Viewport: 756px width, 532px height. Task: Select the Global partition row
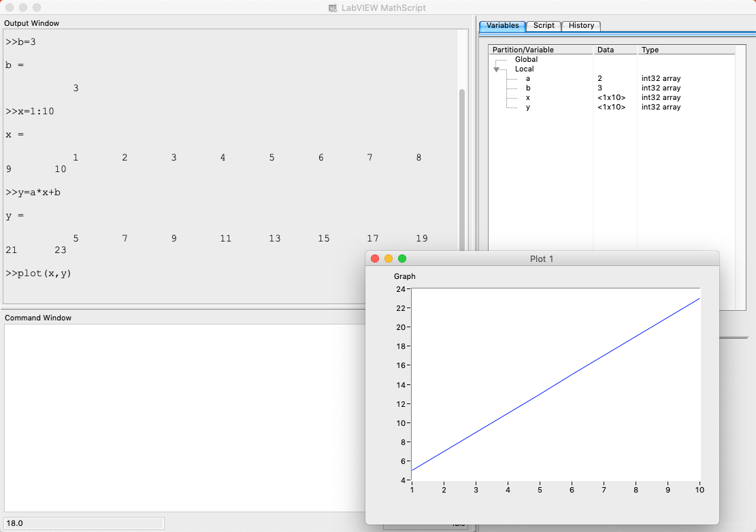pos(526,59)
